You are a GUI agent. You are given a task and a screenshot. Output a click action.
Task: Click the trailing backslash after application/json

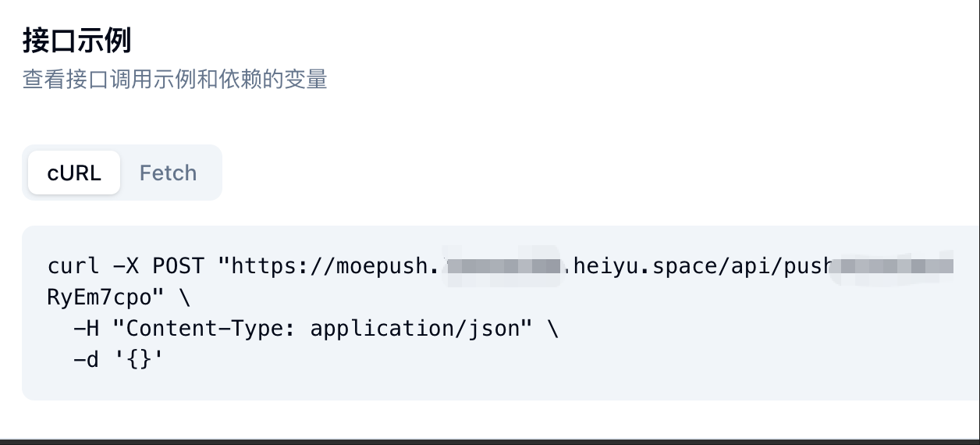pyautogui.click(x=552, y=329)
